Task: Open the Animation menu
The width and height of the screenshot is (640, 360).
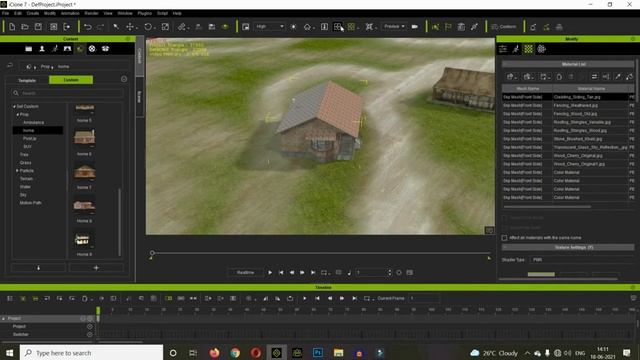Action: 70,13
